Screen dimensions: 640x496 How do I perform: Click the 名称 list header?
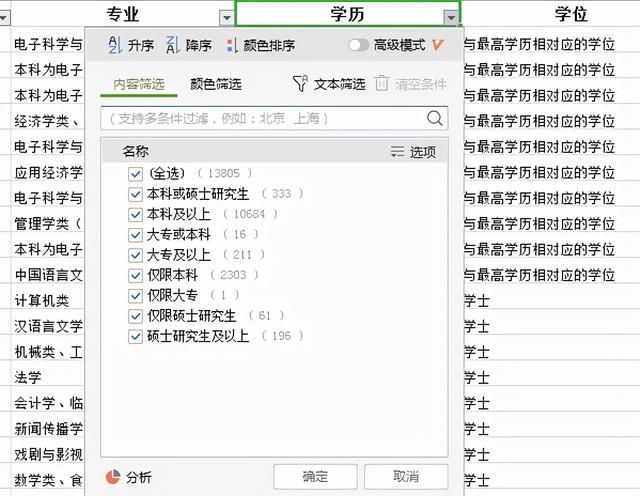click(136, 151)
